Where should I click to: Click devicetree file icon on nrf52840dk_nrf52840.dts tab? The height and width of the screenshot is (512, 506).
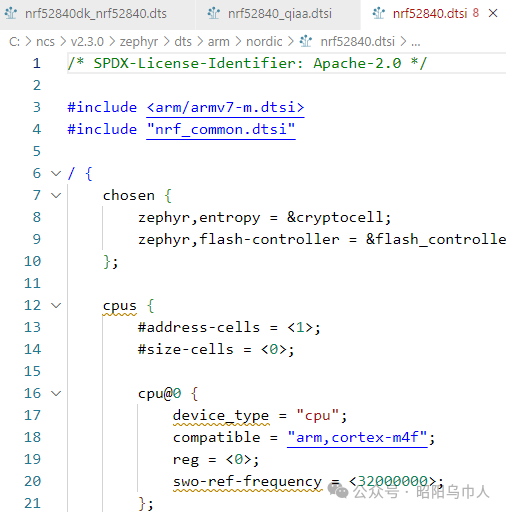11,14
